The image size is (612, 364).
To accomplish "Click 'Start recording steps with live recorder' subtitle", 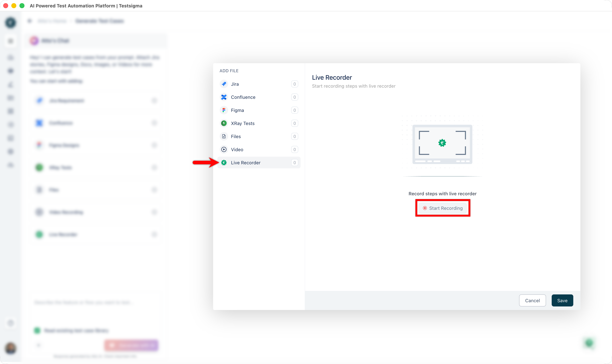I will click(x=354, y=86).
